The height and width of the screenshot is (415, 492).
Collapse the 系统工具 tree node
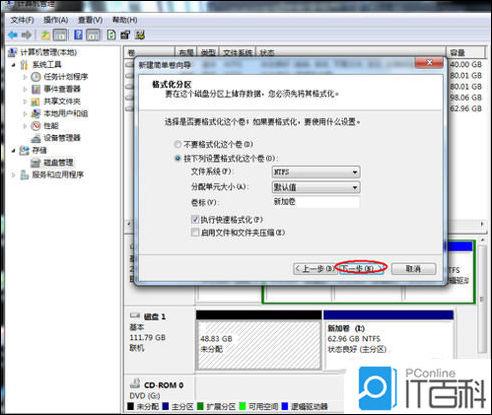coord(13,65)
